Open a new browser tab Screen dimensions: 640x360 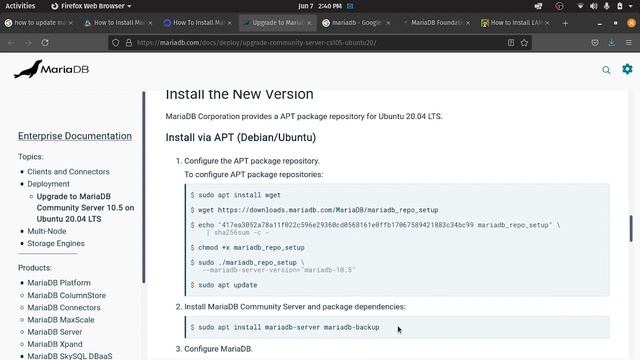pos(565,23)
